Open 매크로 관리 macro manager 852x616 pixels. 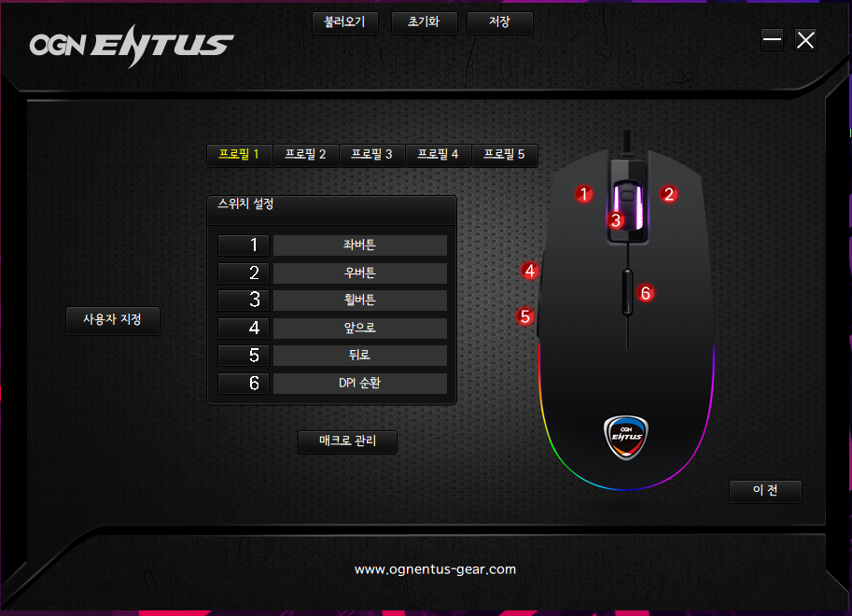(x=348, y=441)
